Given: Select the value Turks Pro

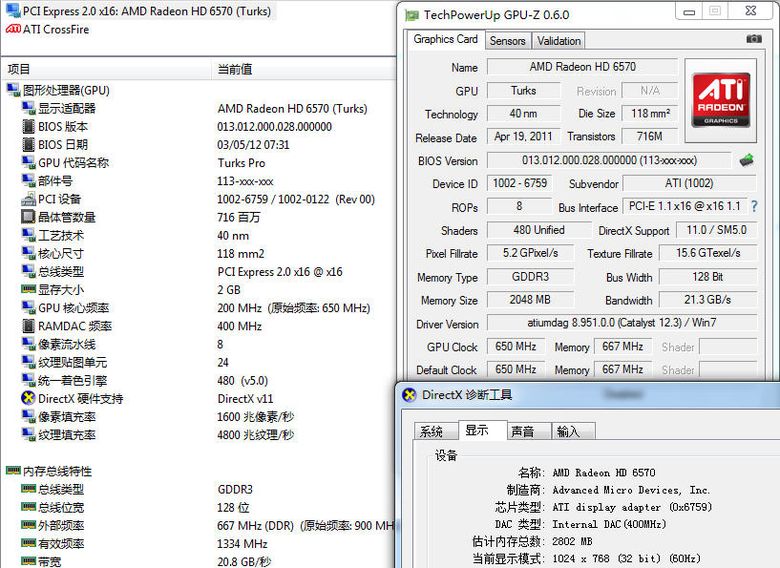Looking at the screenshot, I should coord(241,163).
